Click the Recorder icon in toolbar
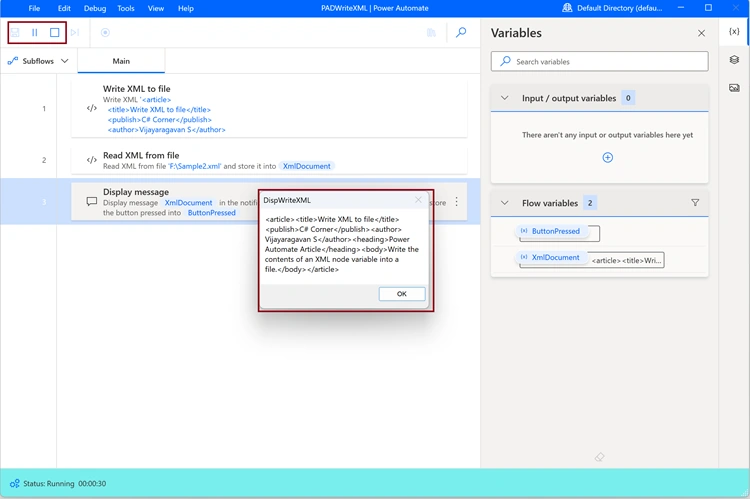 pos(105,33)
